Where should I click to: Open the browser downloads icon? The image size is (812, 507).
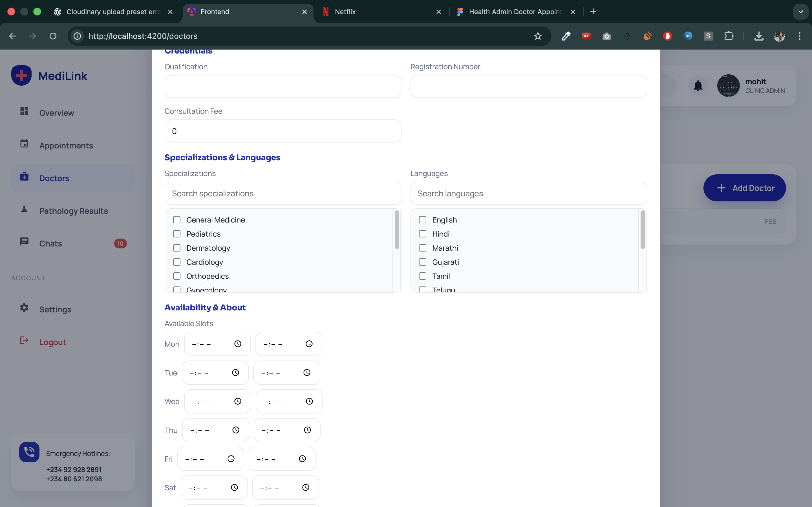(x=759, y=36)
